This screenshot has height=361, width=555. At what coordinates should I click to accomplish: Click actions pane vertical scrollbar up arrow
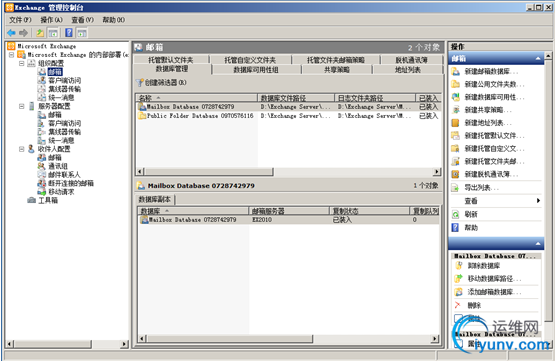click(548, 56)
